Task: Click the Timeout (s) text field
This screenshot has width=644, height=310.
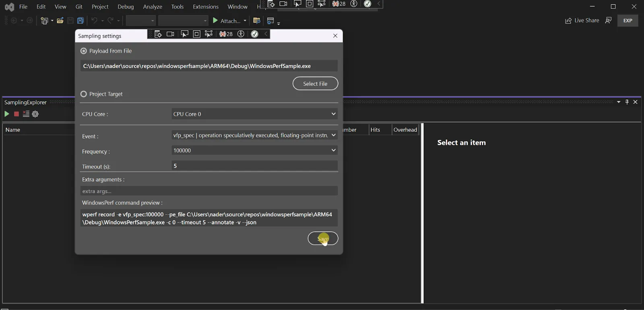Action: [x=254, y=166]
